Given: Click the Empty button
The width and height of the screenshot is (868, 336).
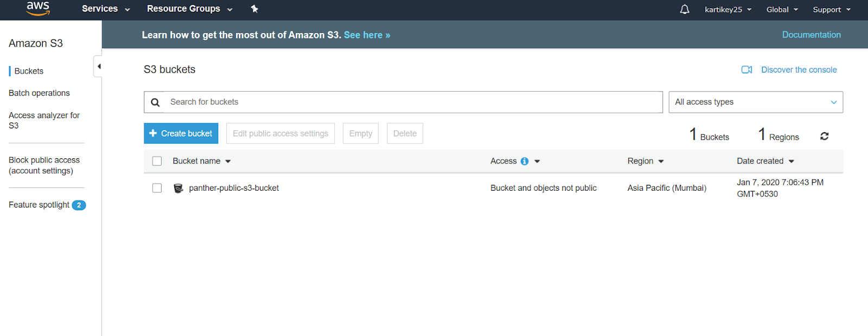Looking at the screenshot, I should point(361,133).
